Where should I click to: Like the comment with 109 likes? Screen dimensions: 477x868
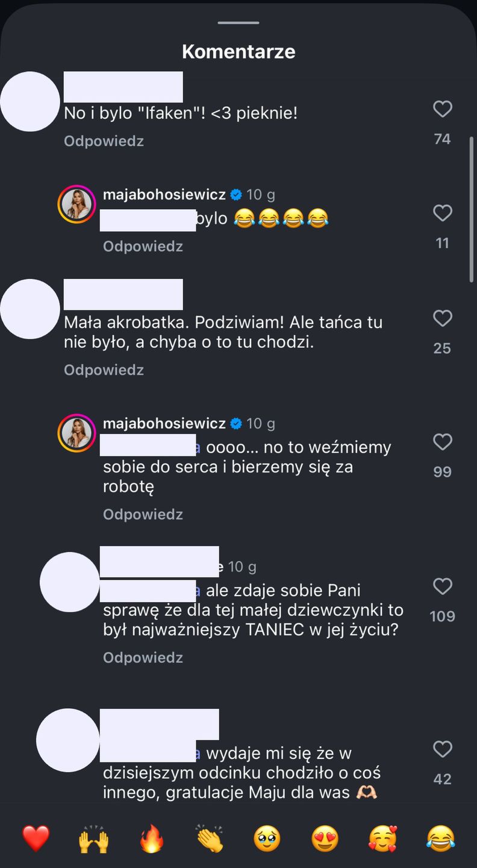tap(443, 587)
